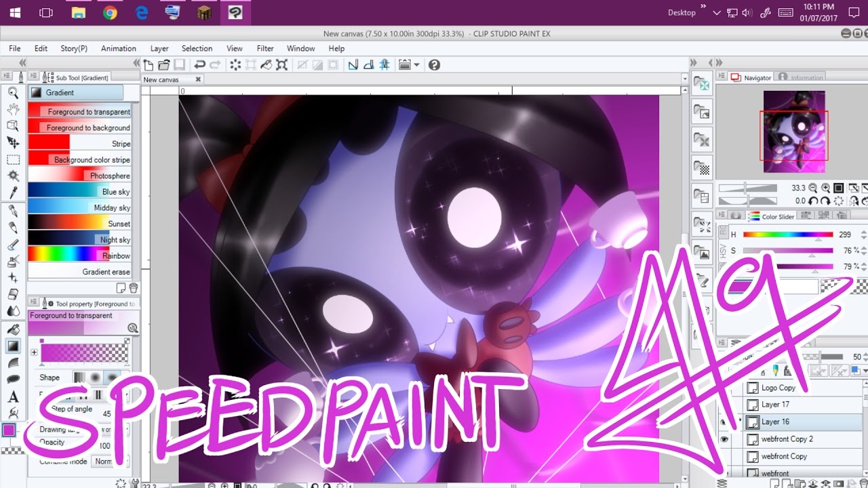Open the File menu

[15, 49]
